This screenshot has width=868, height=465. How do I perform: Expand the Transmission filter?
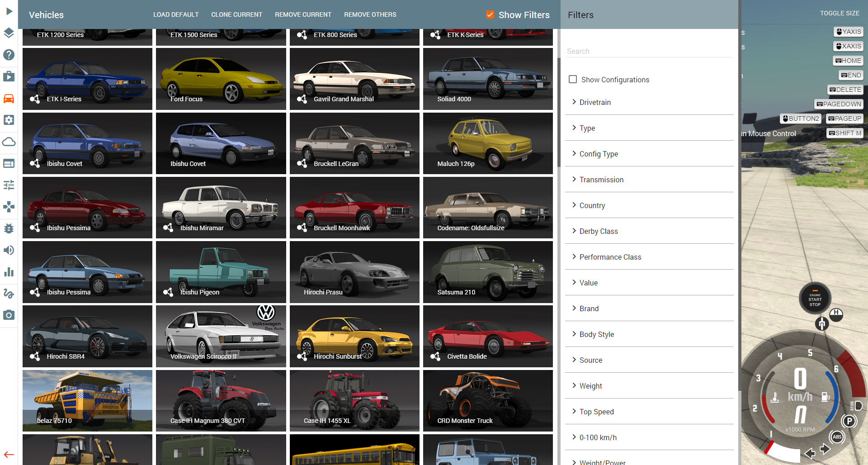(649, 180)
